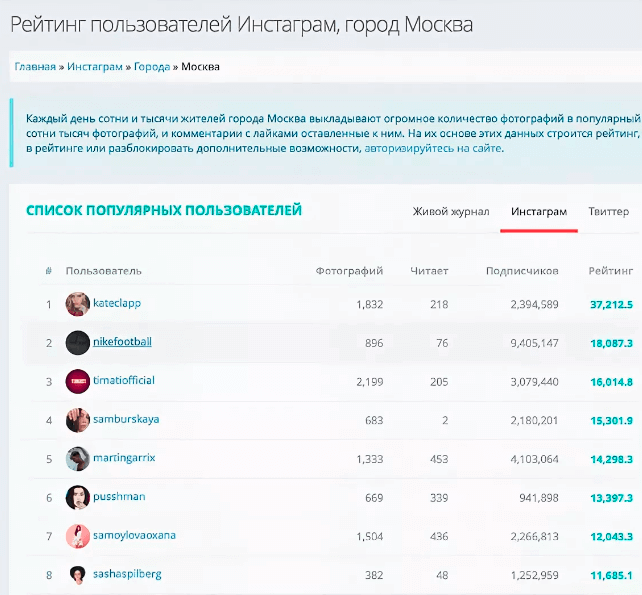Open pusshman profile avatar
The width and height of the screenshot is (642, 595).
tap(77, 498)
